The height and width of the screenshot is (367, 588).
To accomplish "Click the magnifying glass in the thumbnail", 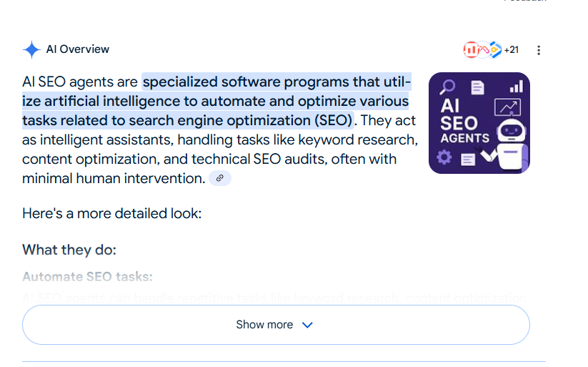I will pyautogui.click(x=449, y=87).
